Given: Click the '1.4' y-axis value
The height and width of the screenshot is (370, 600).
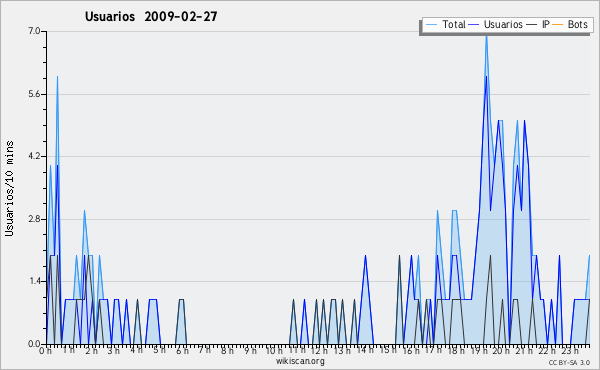Looking at the screenshot, I should tap(34, 281).
